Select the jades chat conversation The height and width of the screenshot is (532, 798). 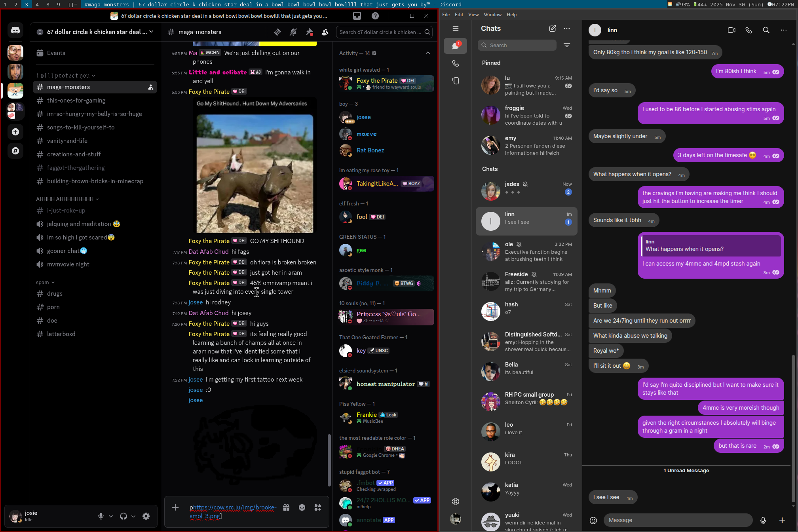[x=526, y=191]
